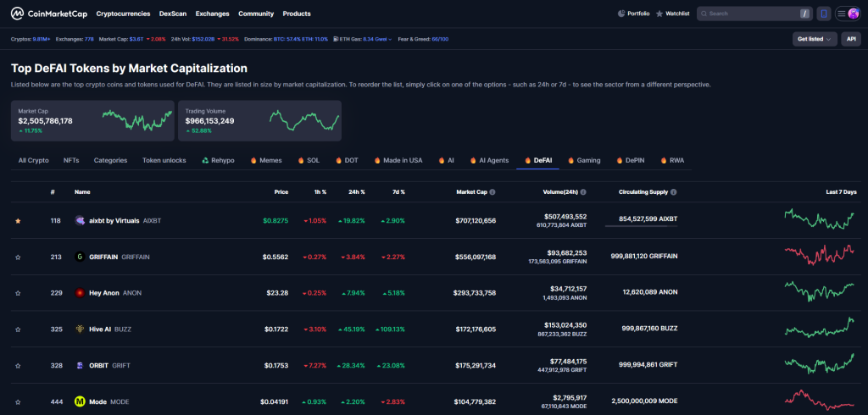Switch to the Gaming tab
This screenshot has width=868, height=415.
click(584, 160)
